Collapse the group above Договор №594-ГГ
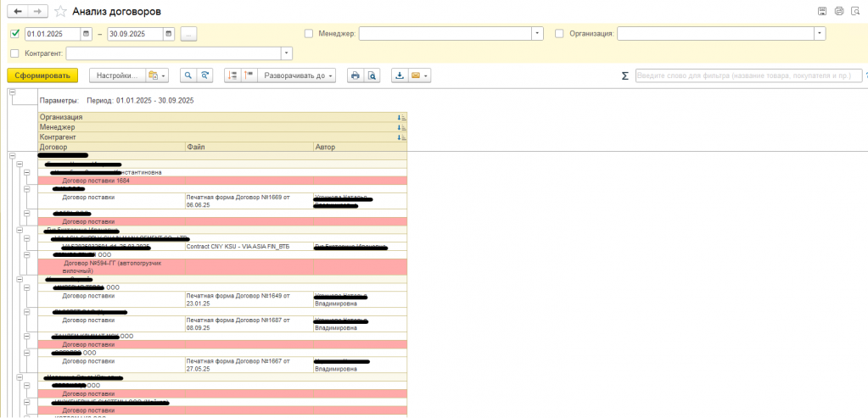This screenshot has height=418, width=868. point(28,255)
